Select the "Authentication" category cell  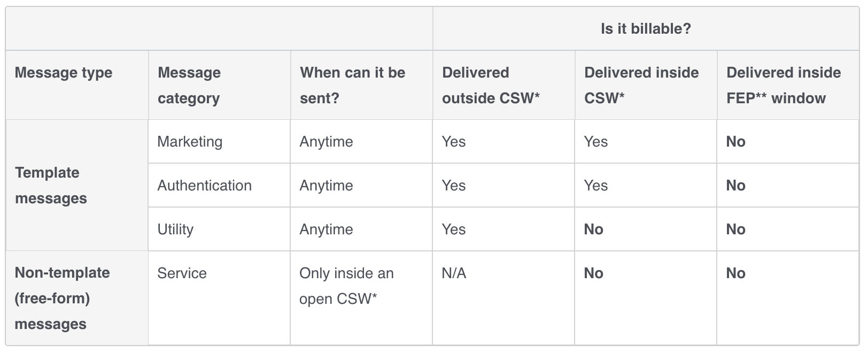coord(204,186)
